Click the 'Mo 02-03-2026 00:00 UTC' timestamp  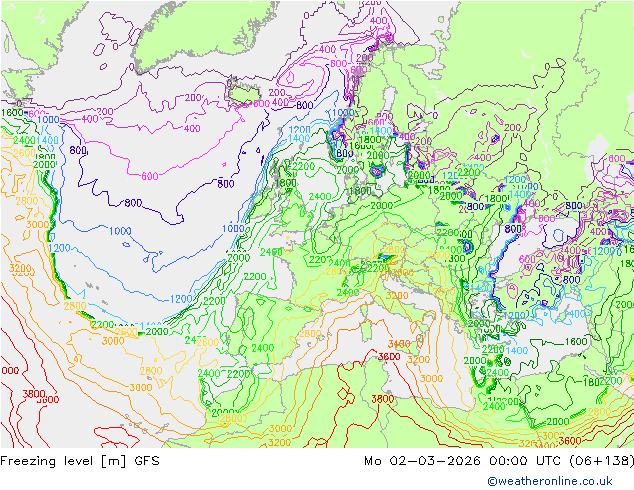464,461
